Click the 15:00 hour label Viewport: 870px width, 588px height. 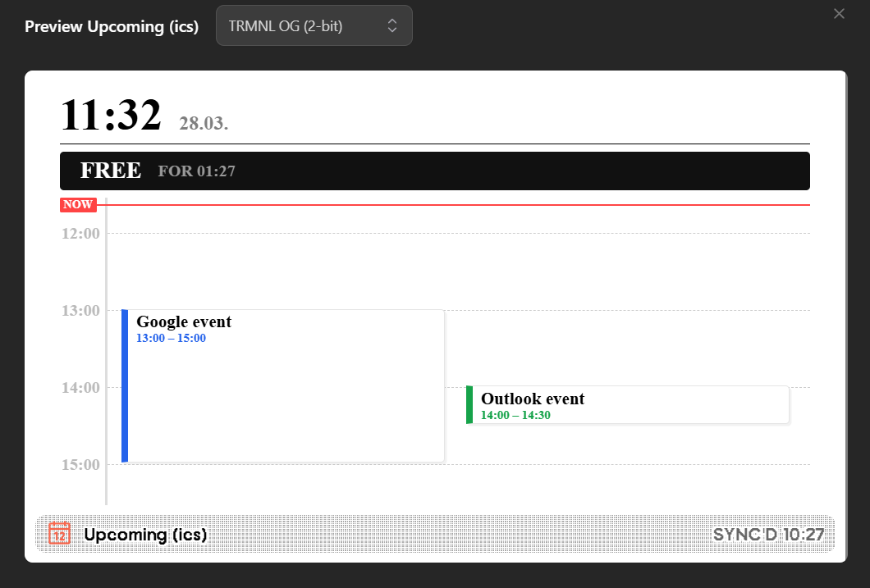pyautogui.click(x=81, y=464)
